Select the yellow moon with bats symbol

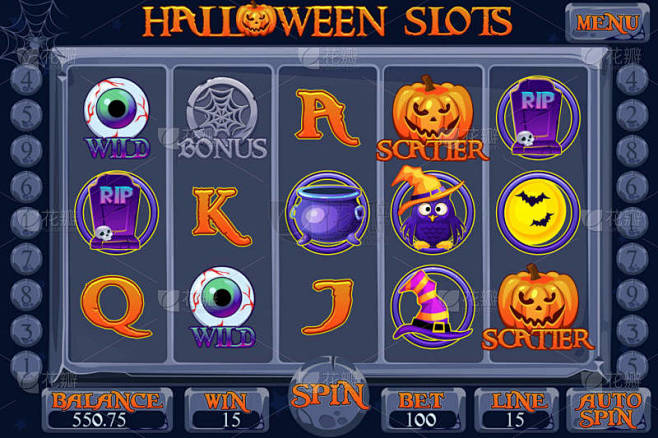tap(538, 212)
